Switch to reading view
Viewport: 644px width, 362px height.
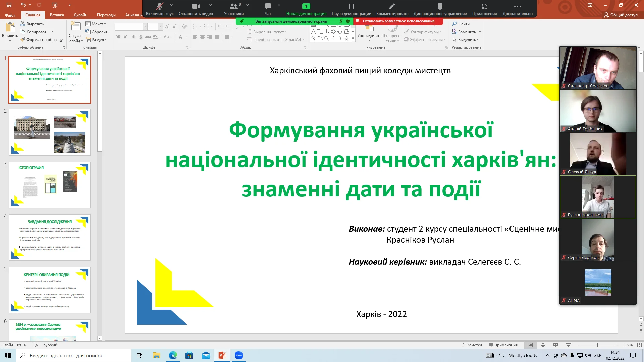(555, 345)
